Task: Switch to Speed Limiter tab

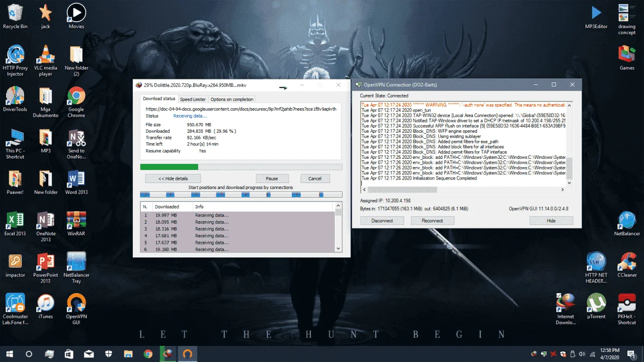Action: click(x=193, y=100)
